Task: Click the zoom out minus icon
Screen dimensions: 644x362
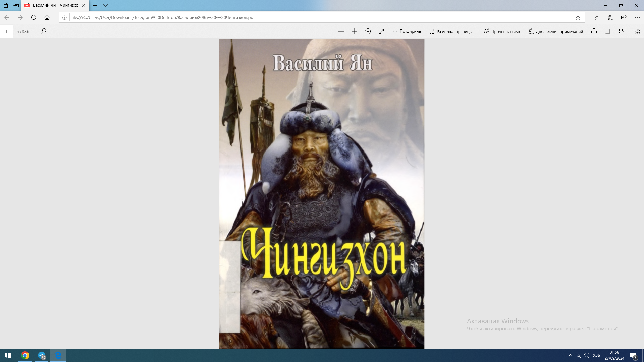Action: click(341, 31)
